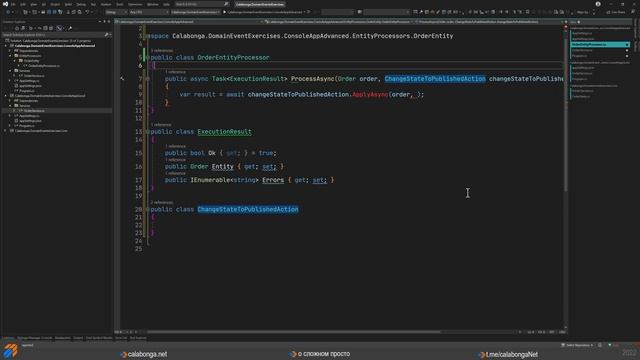
Task: Open the View menu
Action: pos(33,4)
